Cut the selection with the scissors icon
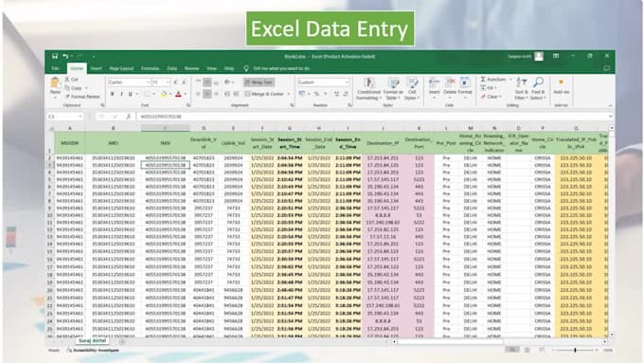644x363 pixels. (67, 79)
